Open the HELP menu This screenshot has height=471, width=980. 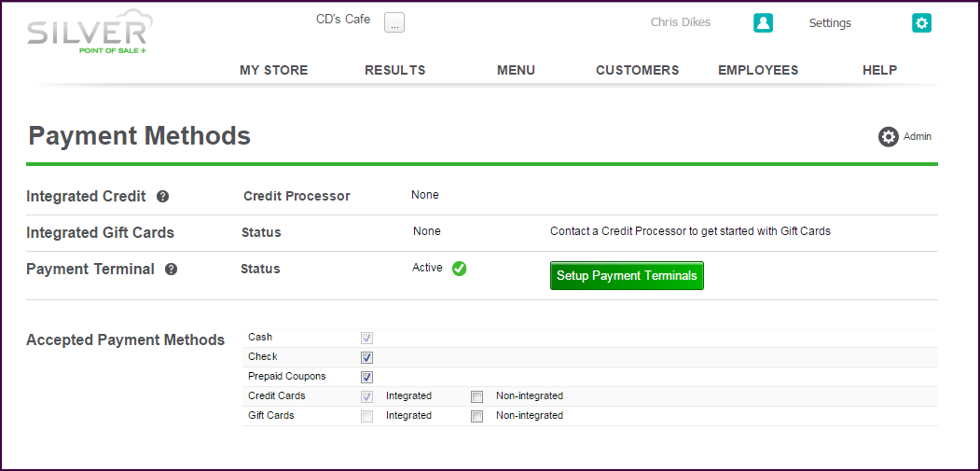[x=879, y=70]
